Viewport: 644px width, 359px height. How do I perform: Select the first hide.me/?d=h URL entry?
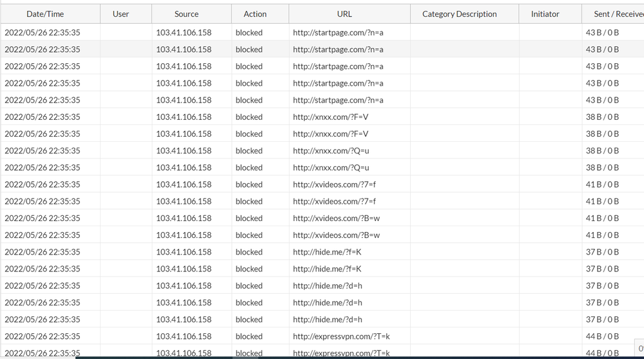327,286
